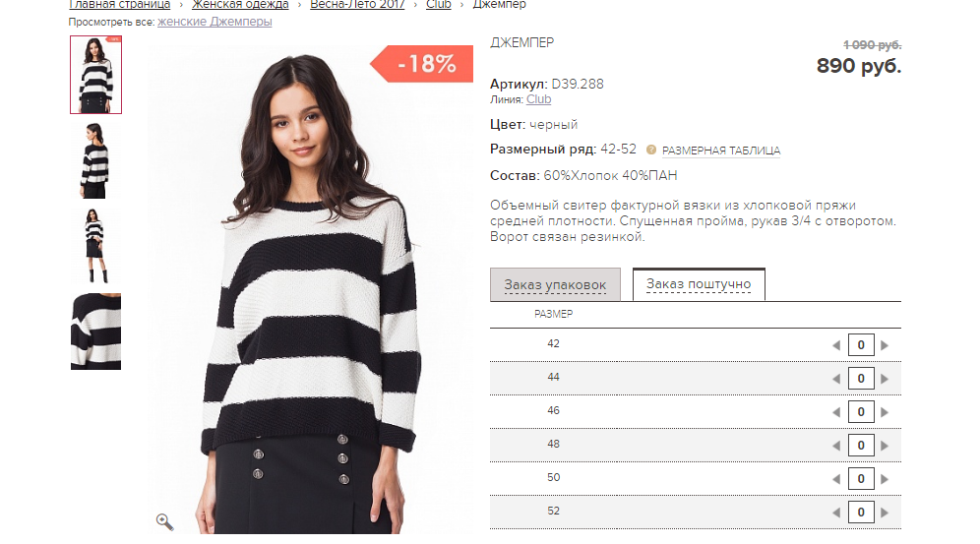Open женские Джемперы link
The height and width of the screenshot is (544, 980).
214,22
